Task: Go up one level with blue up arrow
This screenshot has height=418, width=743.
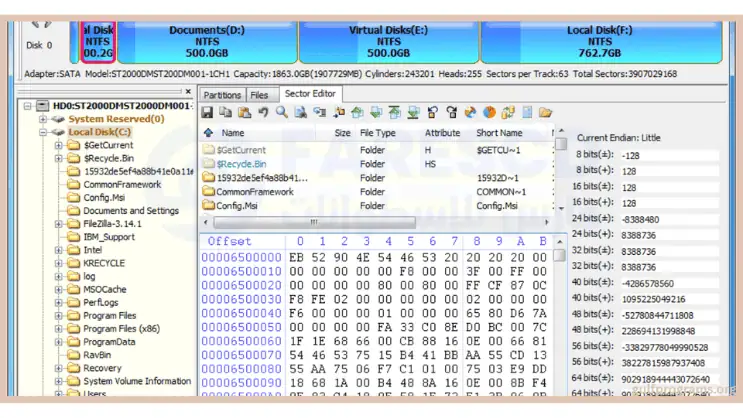Action: tap(208, 133)
